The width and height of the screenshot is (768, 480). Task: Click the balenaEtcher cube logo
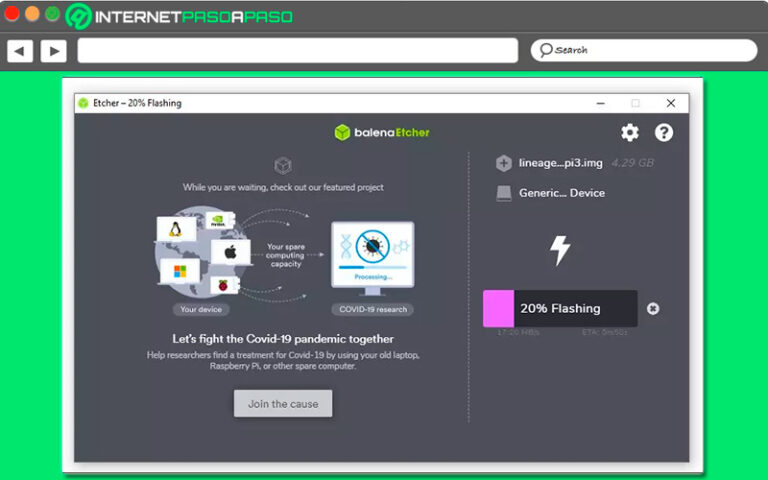[343, 132]
